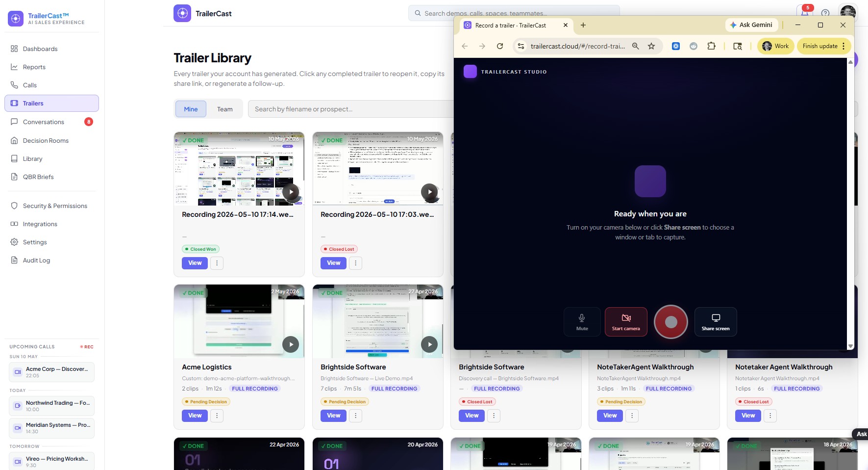The image size is (868, 470).
Task: Click the Security & Permissions shield icon
Action: [14, 206]
